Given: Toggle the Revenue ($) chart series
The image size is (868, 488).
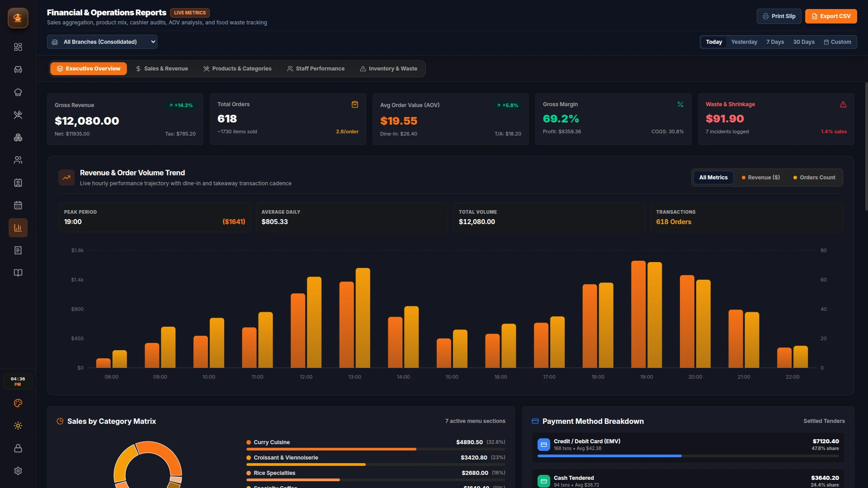Looking at the screenshot, I should [x=760, y=178].
